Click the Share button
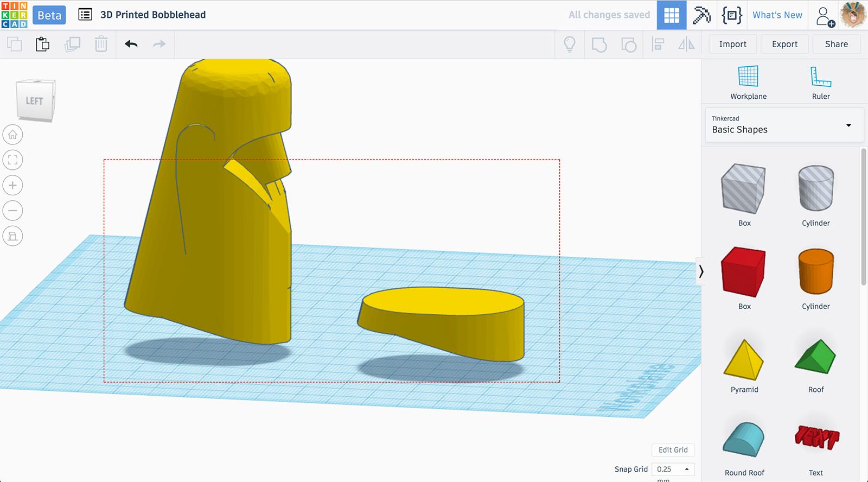The image size is (868, 482). 836,45
